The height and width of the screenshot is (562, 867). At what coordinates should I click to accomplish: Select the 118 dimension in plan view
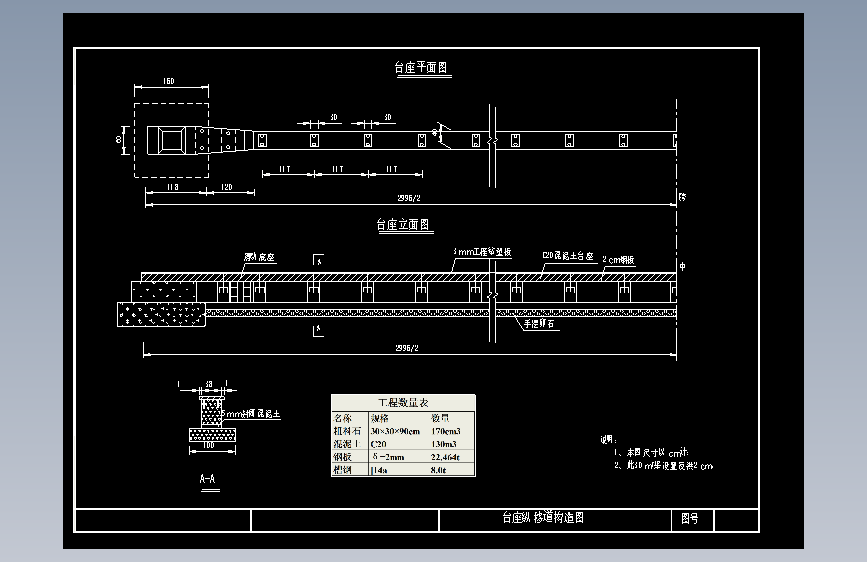[173, 188]
